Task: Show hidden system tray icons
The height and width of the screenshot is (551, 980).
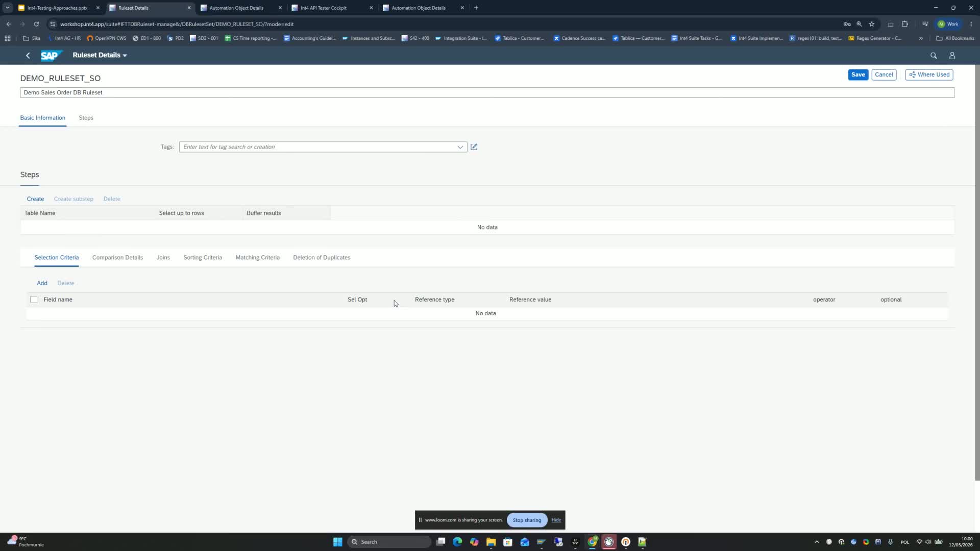Action: pyautogui.click(x=817, y=542)
